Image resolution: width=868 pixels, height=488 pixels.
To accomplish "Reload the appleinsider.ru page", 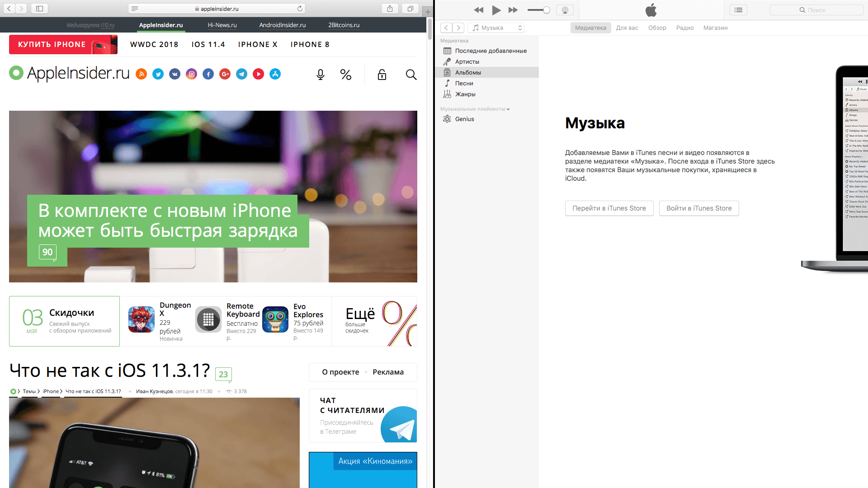I will 300,9.
